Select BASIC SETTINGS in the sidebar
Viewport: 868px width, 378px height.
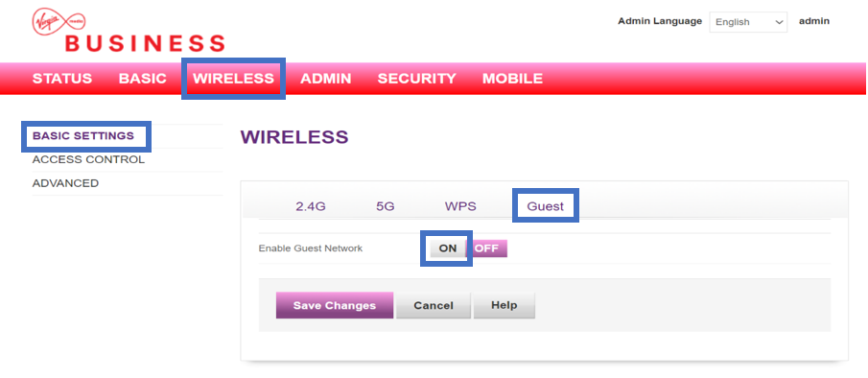(83, 135)
